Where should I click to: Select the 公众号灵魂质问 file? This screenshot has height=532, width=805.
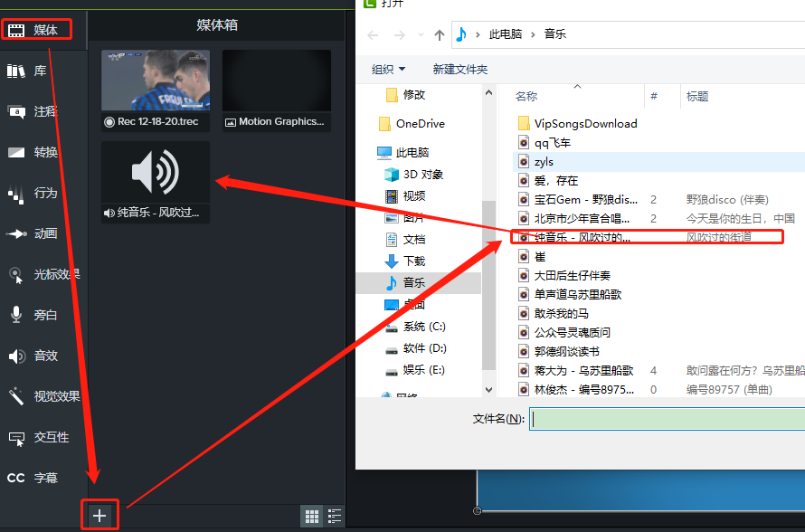(564, 333)
